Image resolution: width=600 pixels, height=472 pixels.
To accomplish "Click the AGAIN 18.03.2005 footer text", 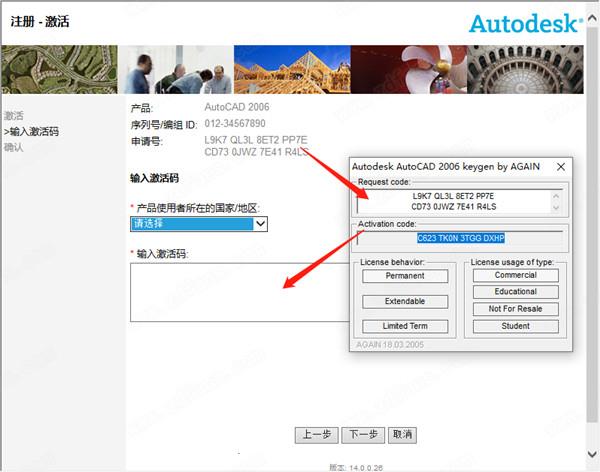I will [390, 345].
